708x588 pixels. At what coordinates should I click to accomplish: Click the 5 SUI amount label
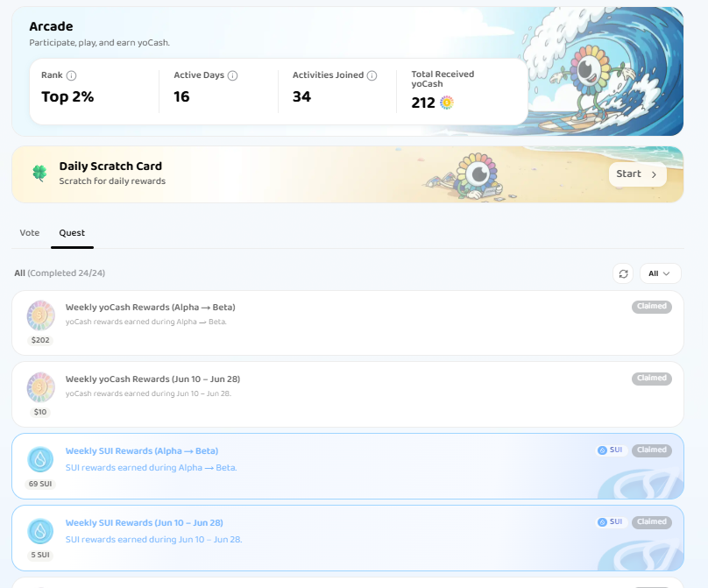pyautogui.click(x=40, y=555)
